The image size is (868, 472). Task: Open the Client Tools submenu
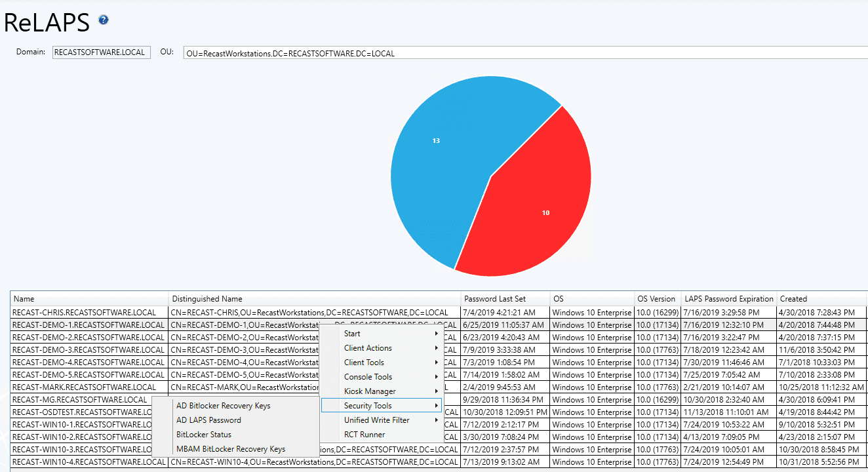[x=382, y=363]
